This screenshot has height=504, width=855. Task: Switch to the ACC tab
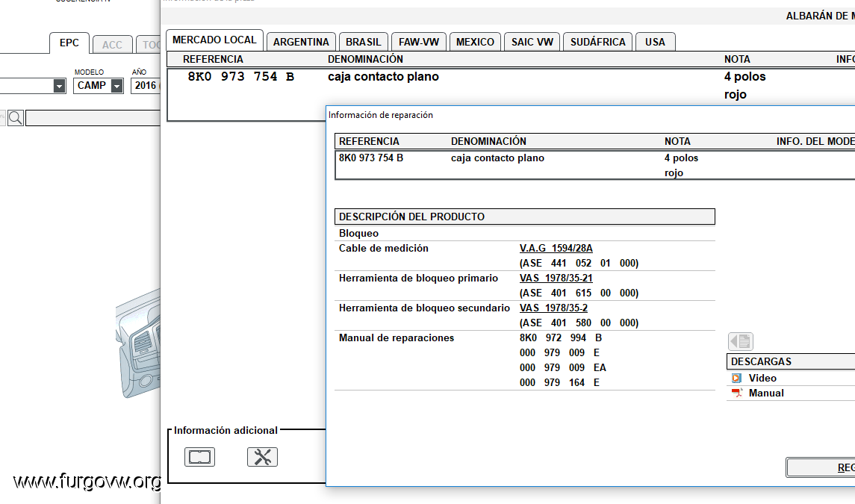[x=112, y=45]
